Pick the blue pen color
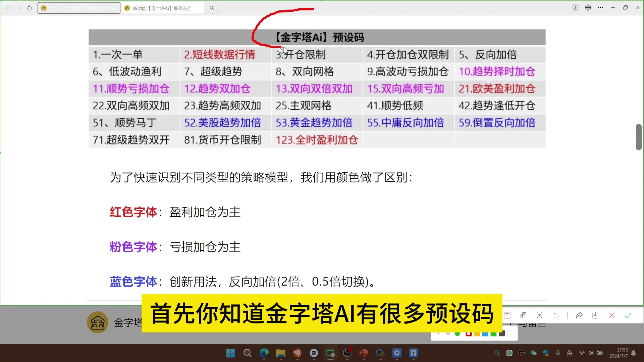The height and width of the screenshot is (362, 644). coord(485,334)
